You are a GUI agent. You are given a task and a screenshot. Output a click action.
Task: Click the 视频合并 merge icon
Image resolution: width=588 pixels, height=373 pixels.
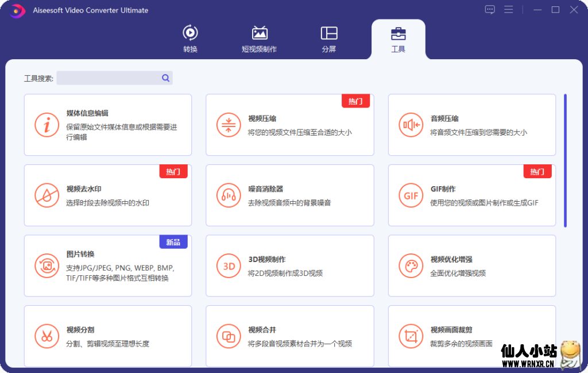pos(229,336)
